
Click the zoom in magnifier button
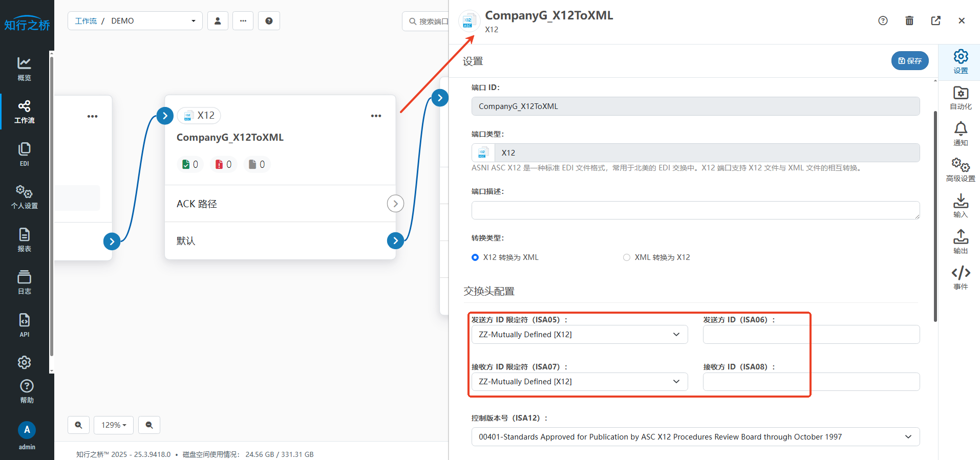point(78,425)
